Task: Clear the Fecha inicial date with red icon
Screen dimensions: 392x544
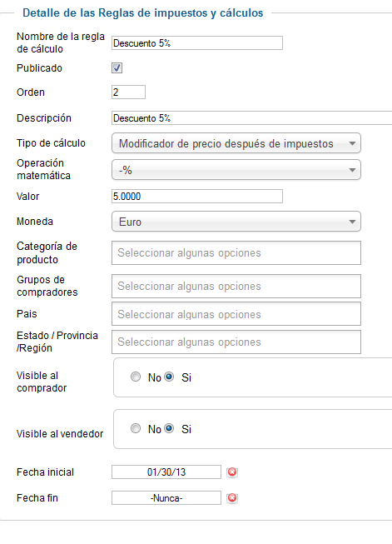Action: point(232,472)
